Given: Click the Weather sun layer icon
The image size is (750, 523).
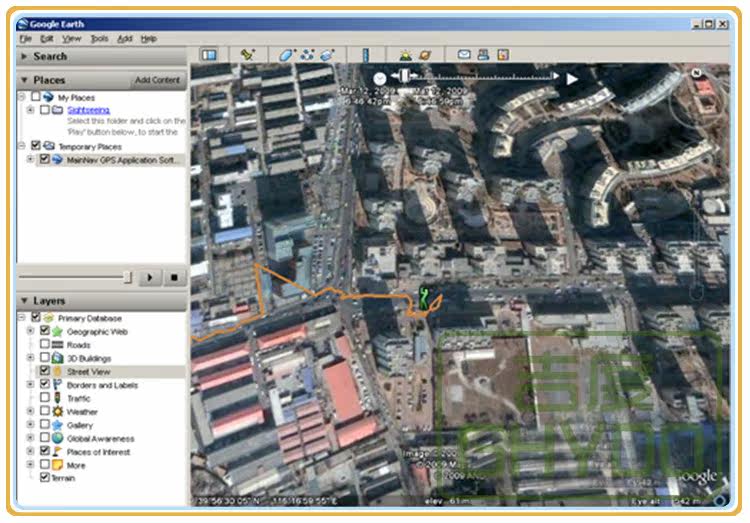Looking at the screenshot, I should click(57, 411).
